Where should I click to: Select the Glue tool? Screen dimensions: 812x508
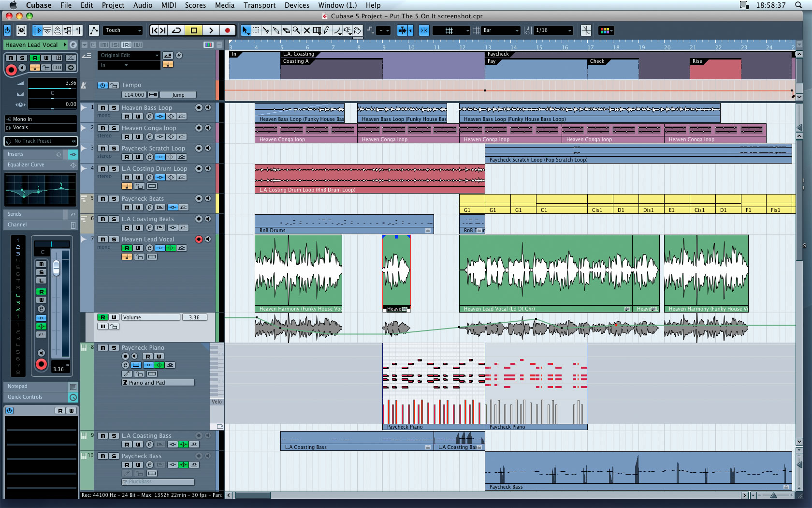[276, 30]
